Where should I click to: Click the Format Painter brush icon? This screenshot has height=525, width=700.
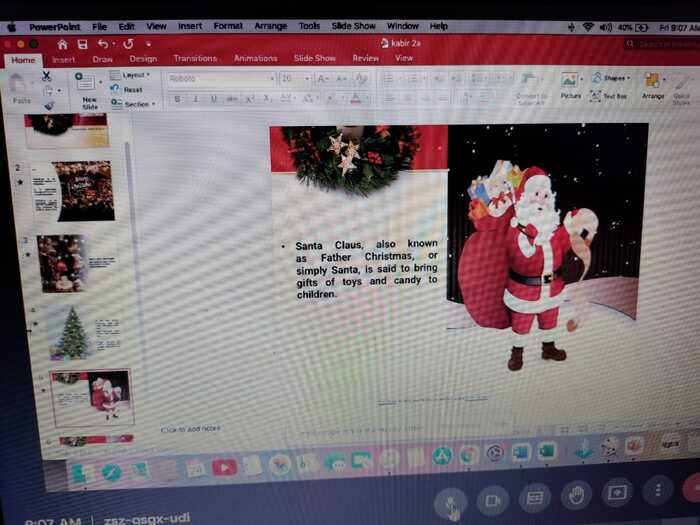pos(49,105)
